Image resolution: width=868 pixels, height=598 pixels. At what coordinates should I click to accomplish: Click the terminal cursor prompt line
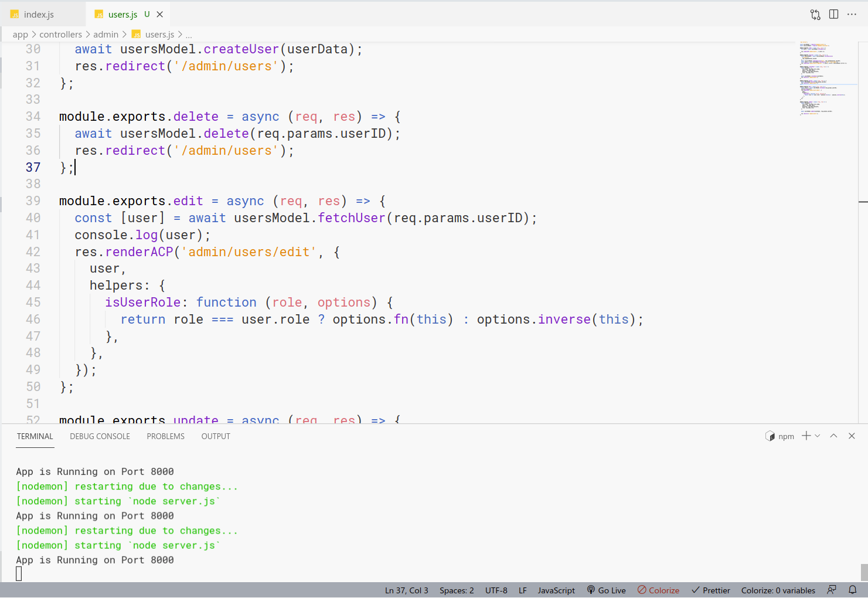[19, 574]
